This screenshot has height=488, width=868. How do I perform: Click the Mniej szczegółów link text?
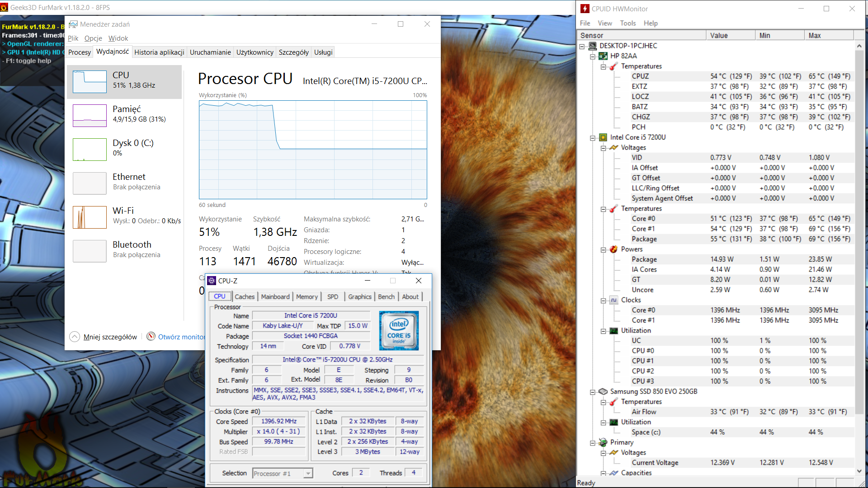pyautogui.click(x=110, y=337)
